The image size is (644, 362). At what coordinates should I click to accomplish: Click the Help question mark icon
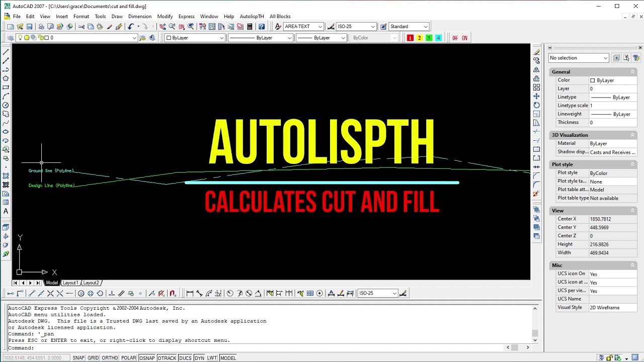click(262, 27)
